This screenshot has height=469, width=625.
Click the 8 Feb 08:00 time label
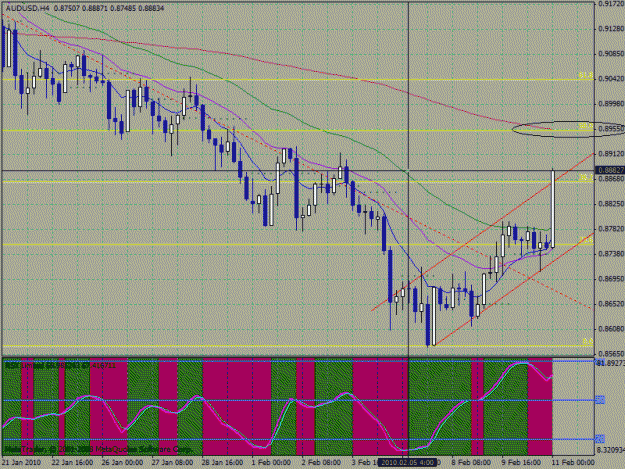coord(471,463)
